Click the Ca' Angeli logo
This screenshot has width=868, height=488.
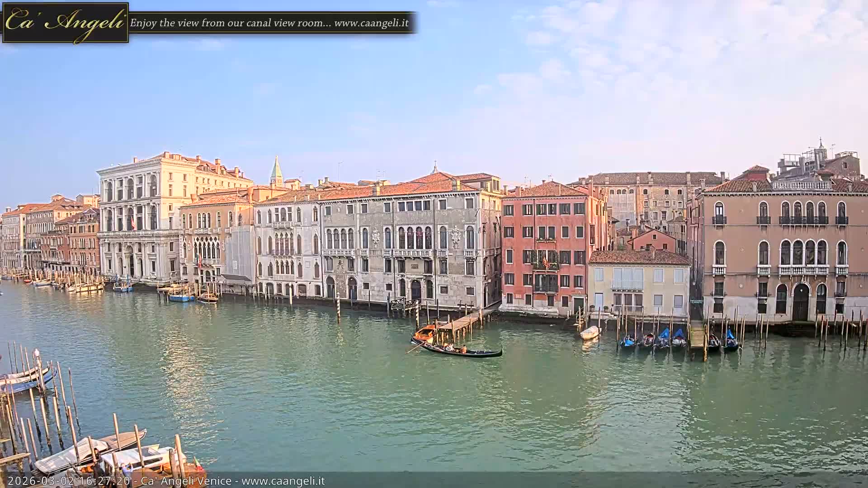tap(66, 23)
